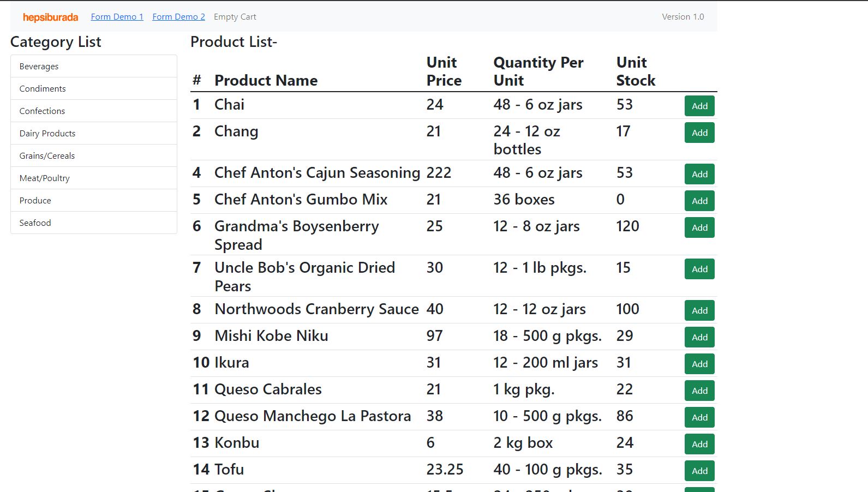Select the Produce category
The width and height of the screenshot is (868, 492).
coord(93,200)
